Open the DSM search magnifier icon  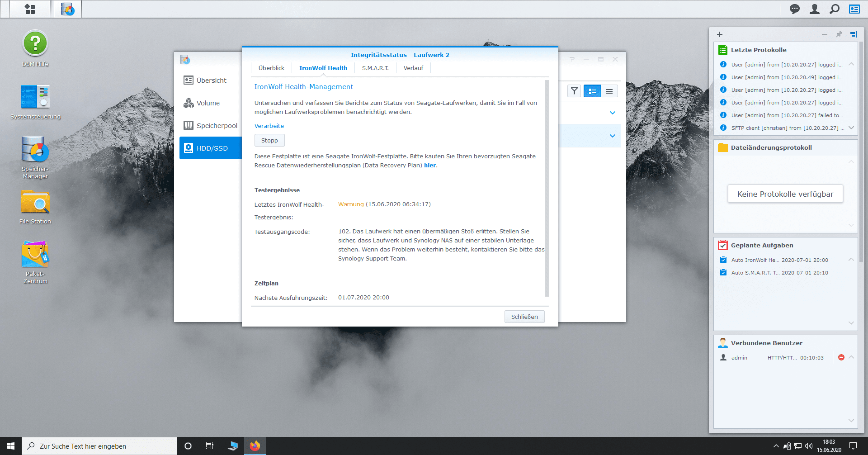[835, 9]
